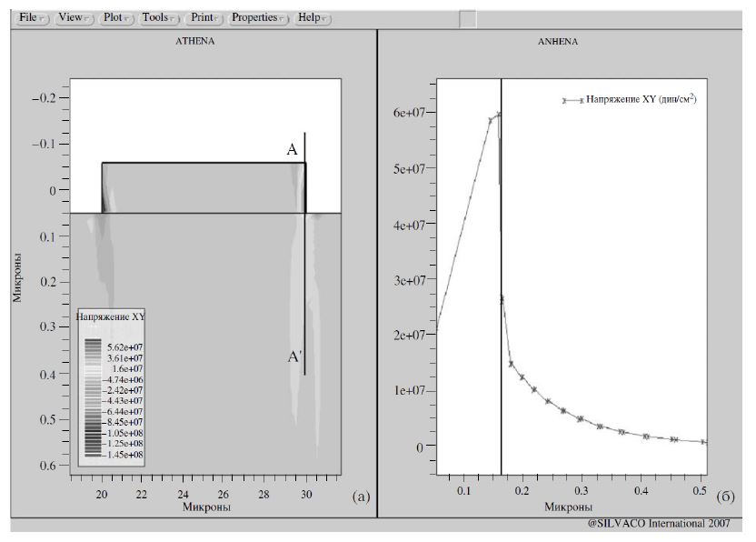Click the small square indicator in the menu bar
The width and height of the screenshot is (756, 542).
point(467,18)
